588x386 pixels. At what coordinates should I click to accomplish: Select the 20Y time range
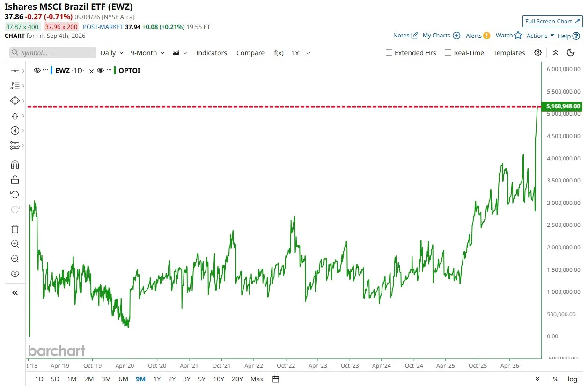coord(237,379)
